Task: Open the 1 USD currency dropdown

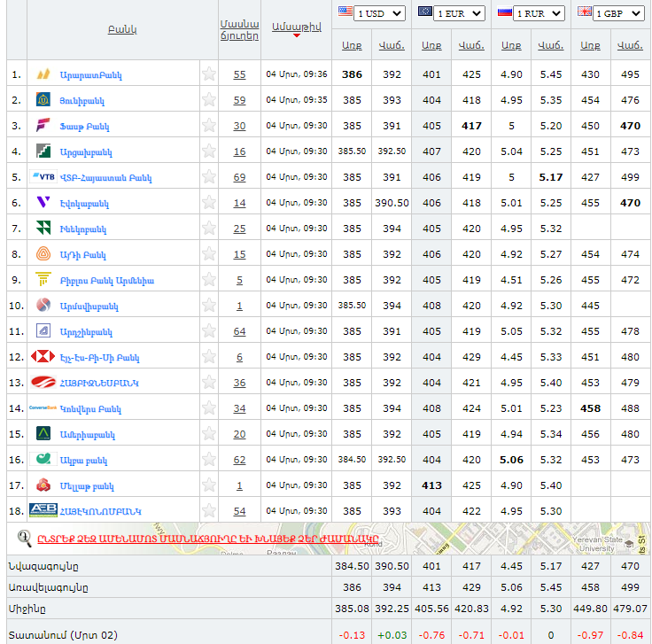Action: coord(379,13)
